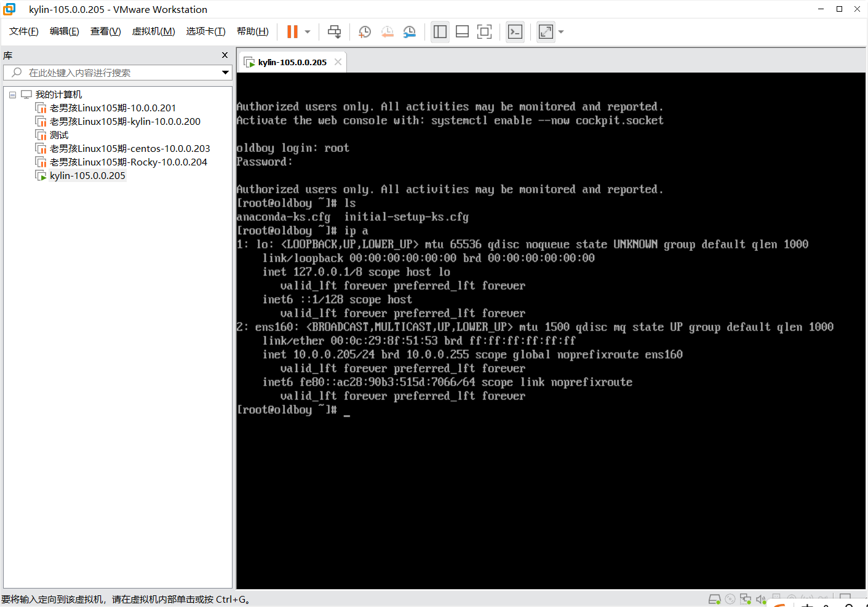Toggle the library sidebar view
This screenshot has height=607, width=868.
click(x=440, y=32)
